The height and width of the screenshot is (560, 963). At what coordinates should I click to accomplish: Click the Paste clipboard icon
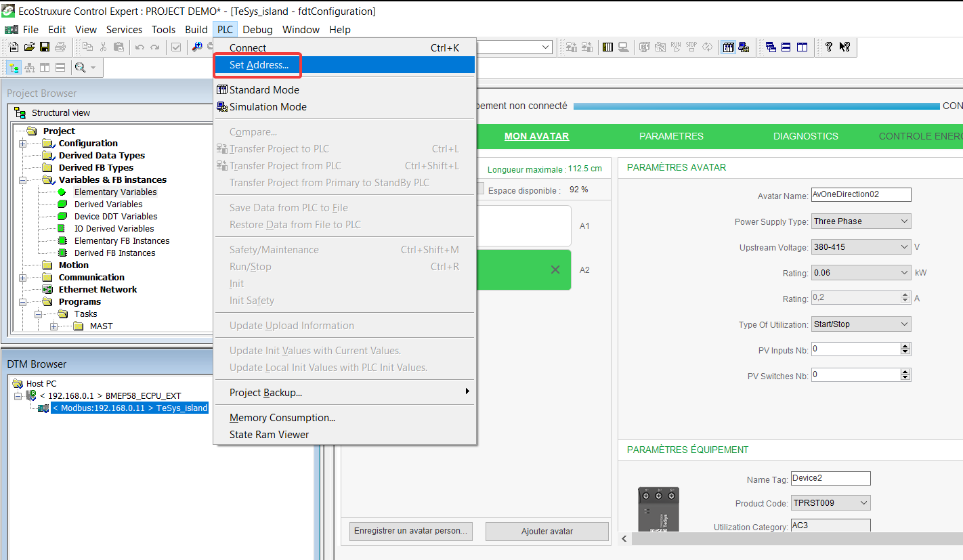(x=119, y=47)
